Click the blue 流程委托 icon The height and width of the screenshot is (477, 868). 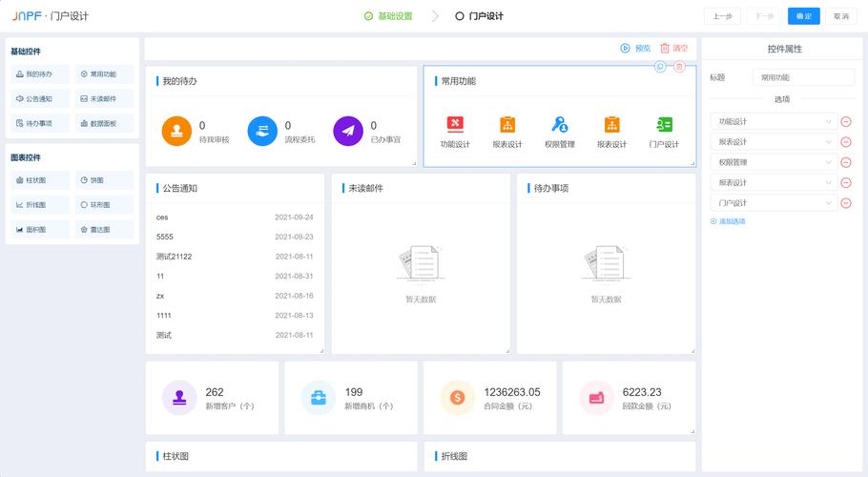[262, 132]
